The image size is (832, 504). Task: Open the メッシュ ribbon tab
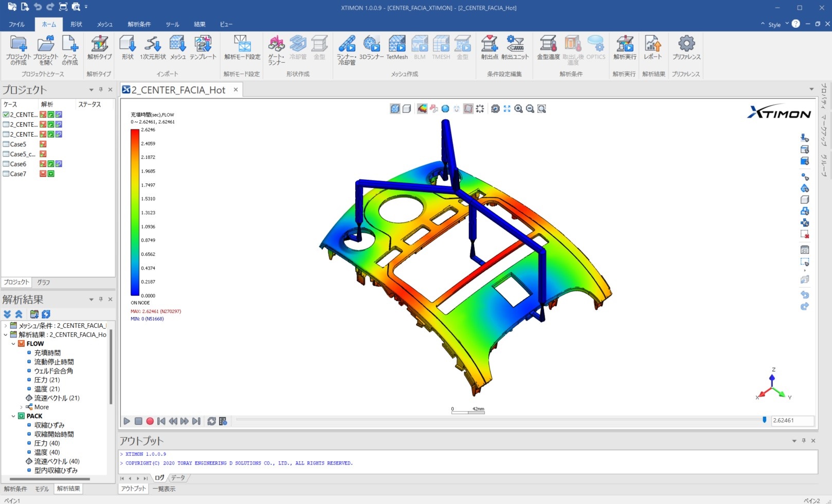(x=104, y=24)
